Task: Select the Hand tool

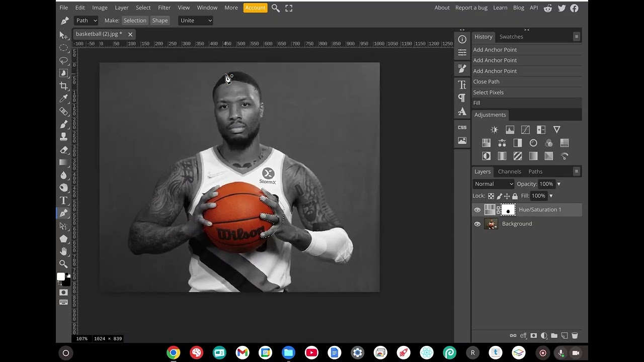Action: coord(64,251)
